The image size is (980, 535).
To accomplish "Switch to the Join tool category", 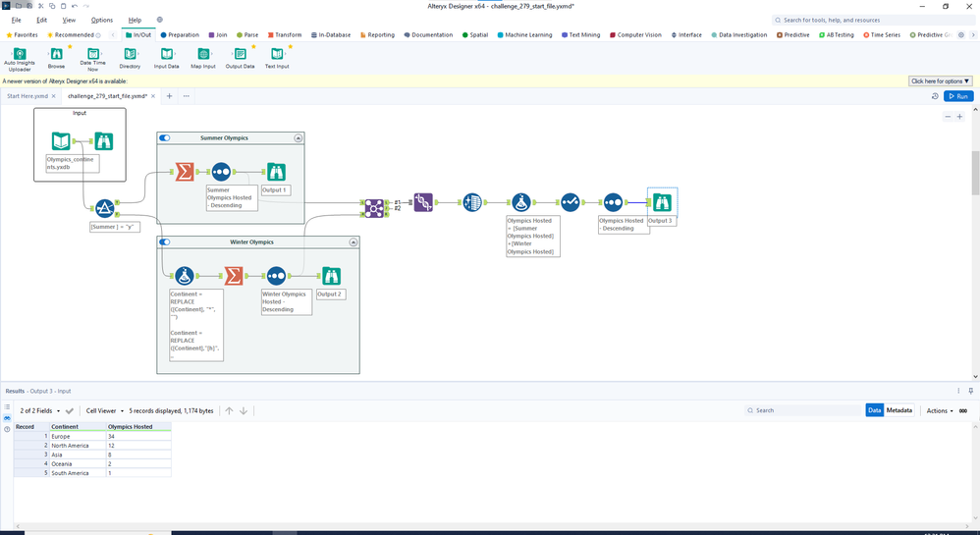I will tap(218, 35).
